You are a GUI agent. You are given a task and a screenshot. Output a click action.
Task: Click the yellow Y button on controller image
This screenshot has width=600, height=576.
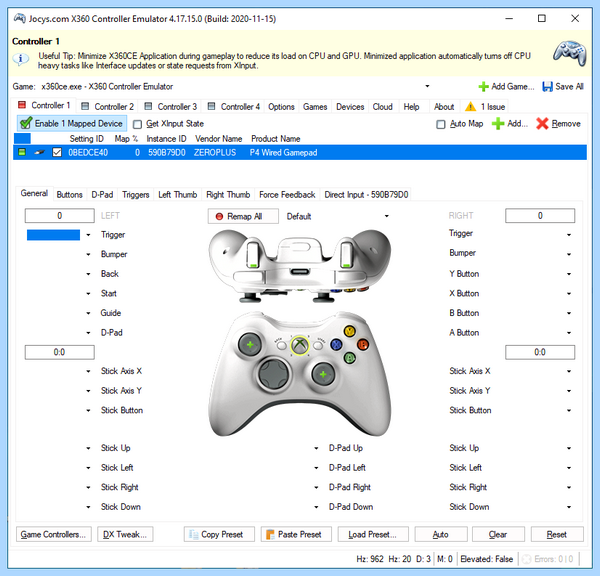click(x=349, y=331)
